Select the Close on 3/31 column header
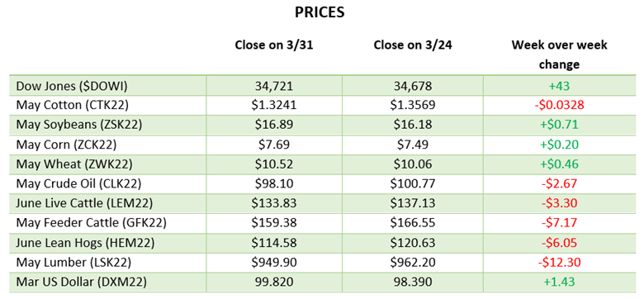The height and width of the screenshot is (299, 644). (274, 45)
